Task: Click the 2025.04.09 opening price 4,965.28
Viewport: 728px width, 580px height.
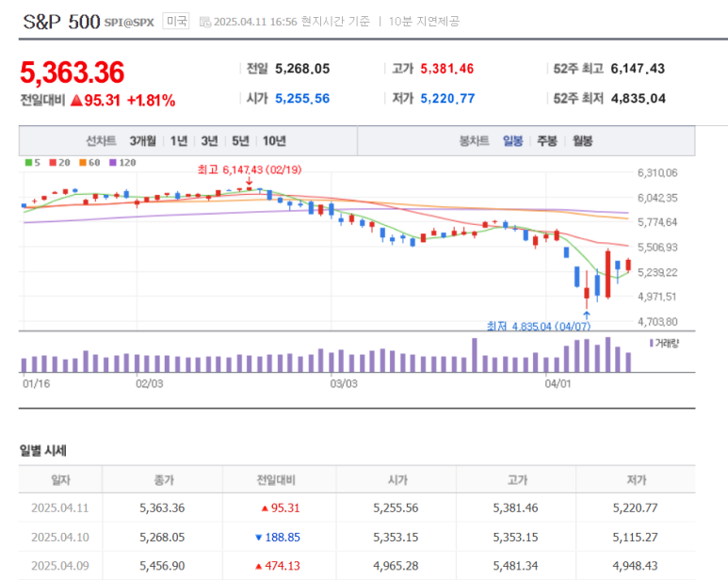Action: (x=396, y=566)
